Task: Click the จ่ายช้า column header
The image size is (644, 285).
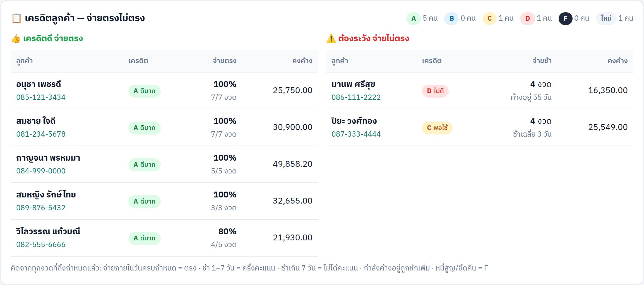Action: tap(542, 61)
